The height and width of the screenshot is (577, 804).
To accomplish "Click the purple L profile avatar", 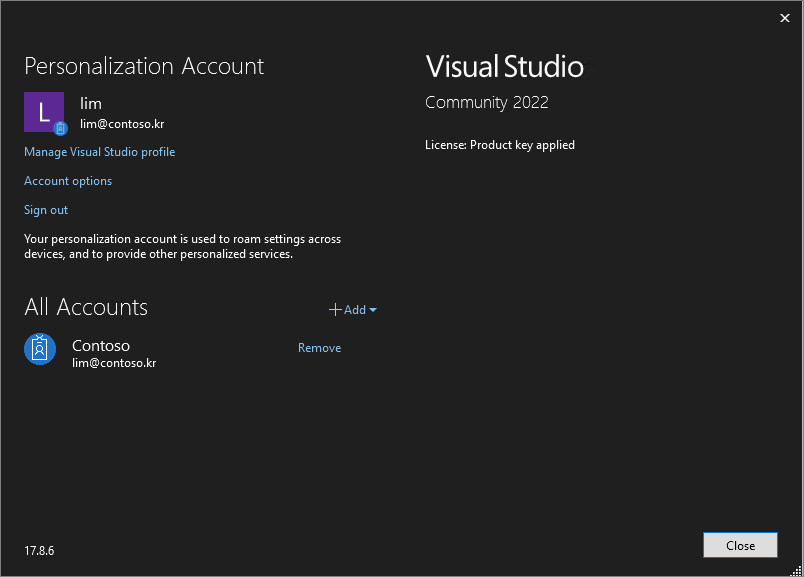I will pyautogui.click(x=44, y=112).
